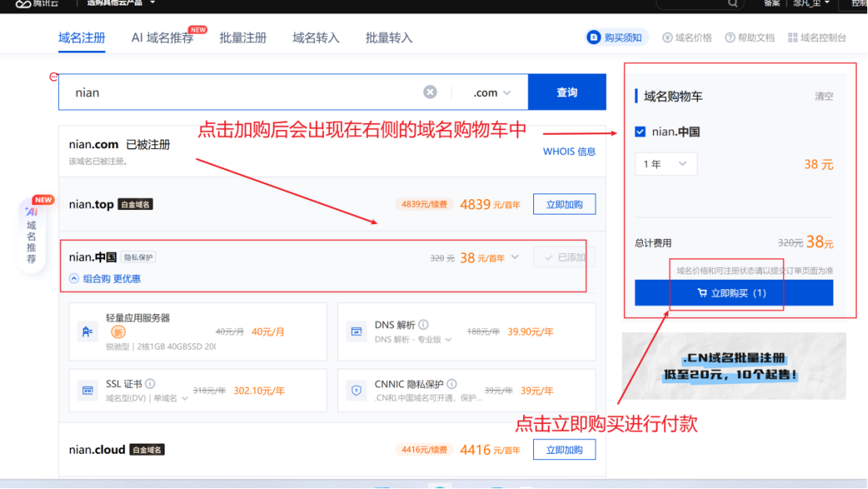Click the info icon next to DNS 解析

coord(423,324)
